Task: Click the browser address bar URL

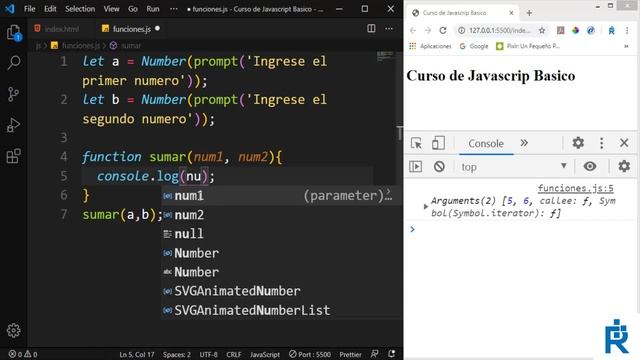Action: pos(500,30)
